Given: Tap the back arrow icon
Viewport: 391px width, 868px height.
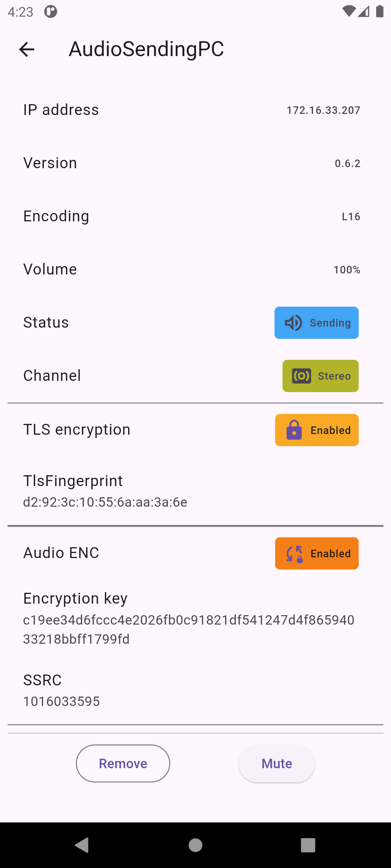Looking at the screenshot, I should click(x=27, y=49).
